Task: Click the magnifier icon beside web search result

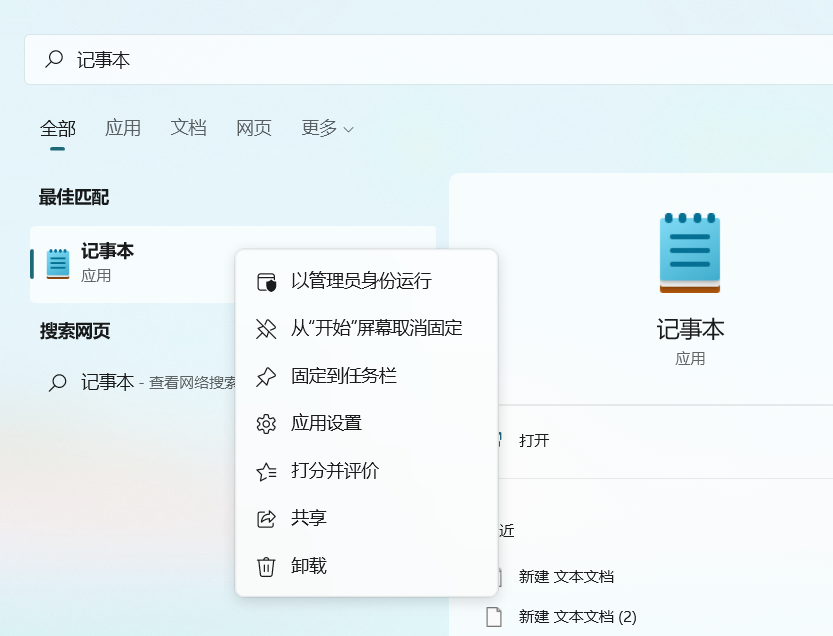Action: coord(57,382)
